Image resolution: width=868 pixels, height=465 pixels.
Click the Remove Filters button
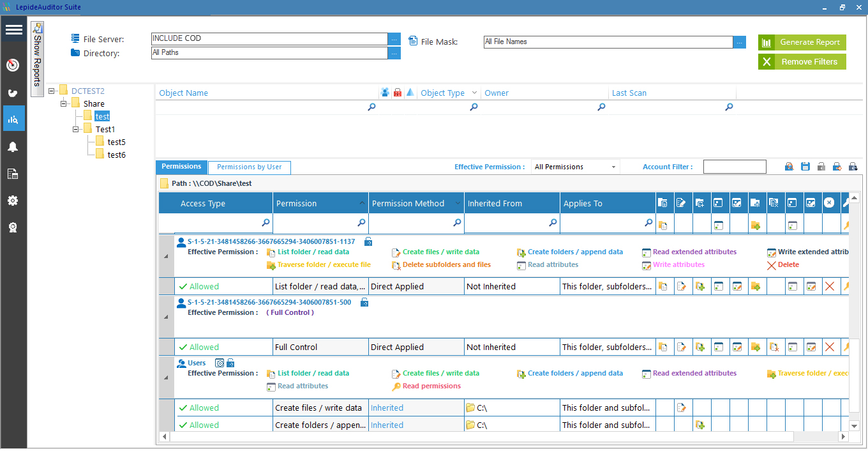802,62
